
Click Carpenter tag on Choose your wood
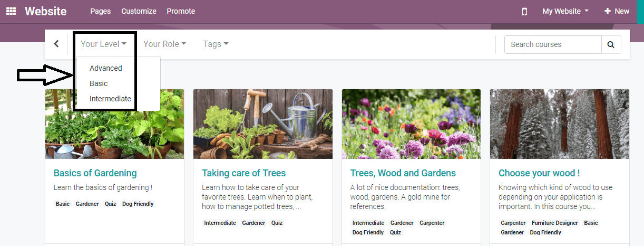tap(513, 223)
